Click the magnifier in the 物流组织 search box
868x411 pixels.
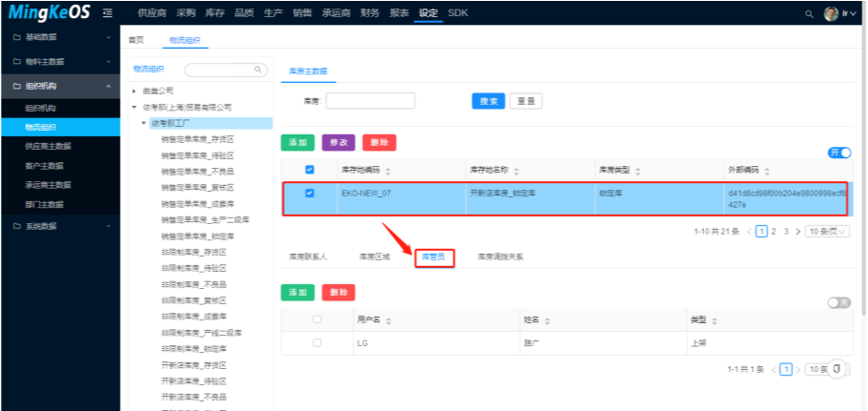point(257,70)
